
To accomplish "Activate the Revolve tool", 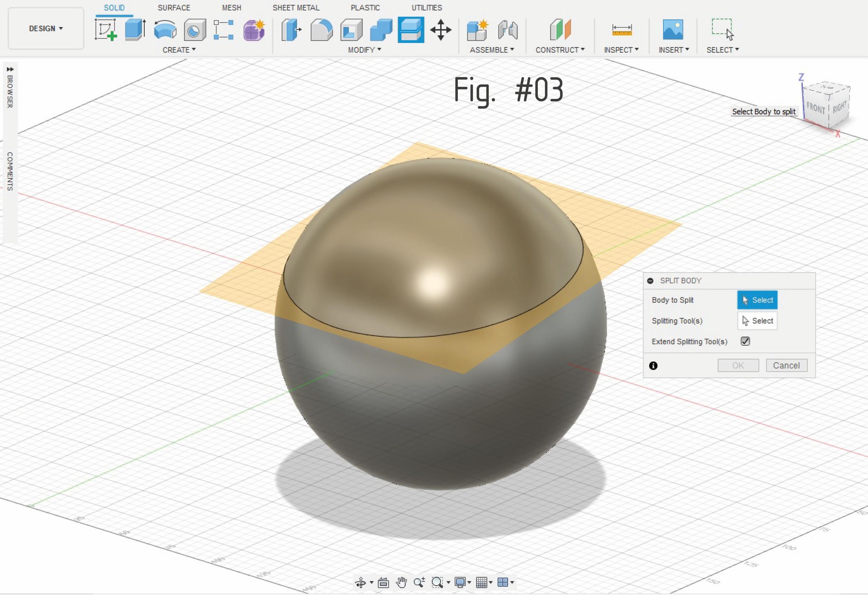I will [164, 30].
